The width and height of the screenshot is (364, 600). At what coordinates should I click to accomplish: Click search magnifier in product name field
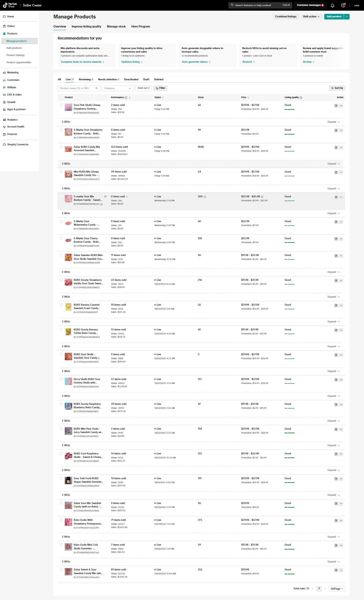point(96,88)
